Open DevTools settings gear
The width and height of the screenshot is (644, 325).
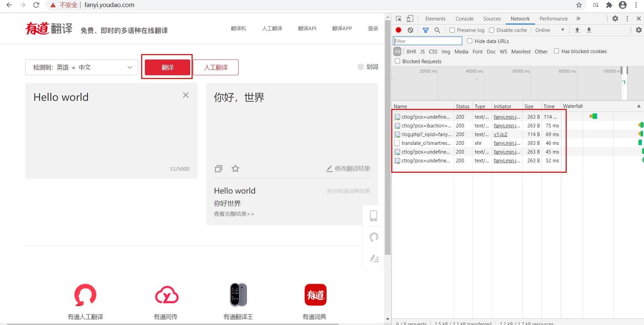[615, 19]
